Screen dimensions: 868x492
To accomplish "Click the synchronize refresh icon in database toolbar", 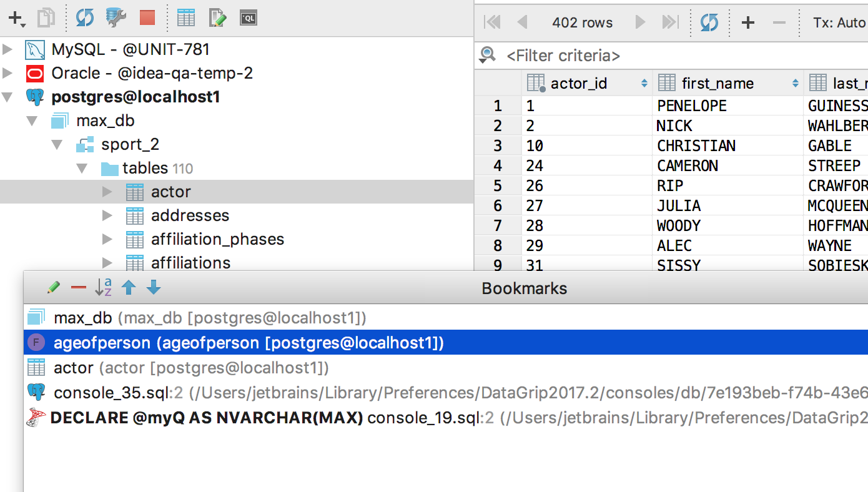I will click(84, 18).
